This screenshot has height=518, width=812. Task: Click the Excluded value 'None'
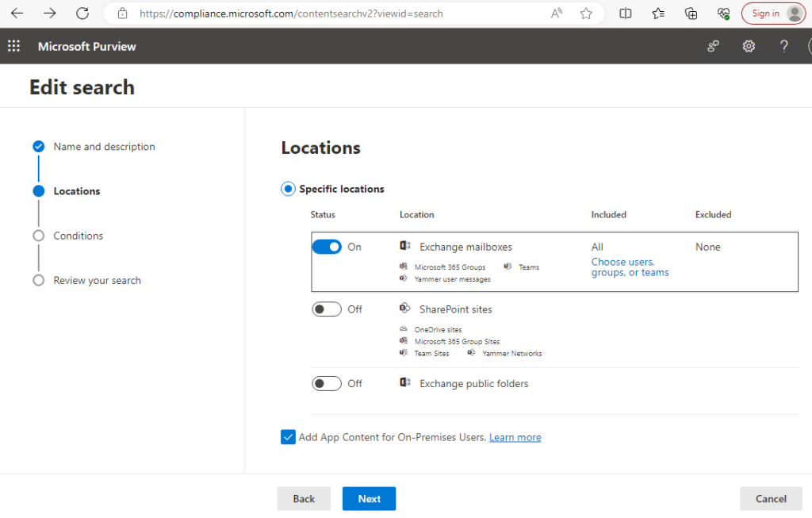[x=708, y=247]
